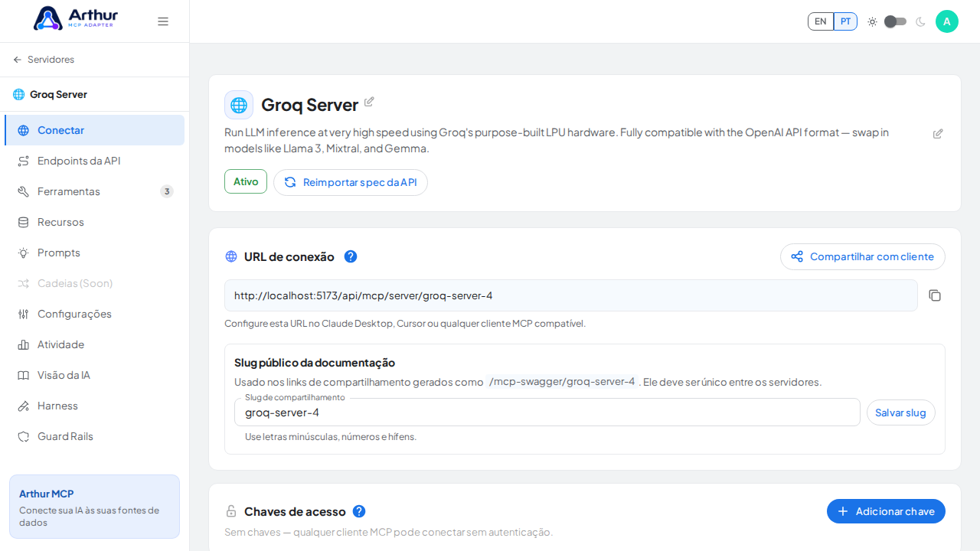Image resolution: width=980 pixels, height=551 pixels.
Task: Collapse the sidebar with the hamburger icon
Action: (163, 21)
